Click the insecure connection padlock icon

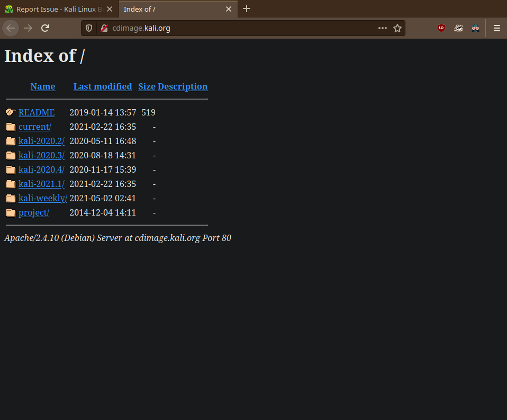coord(104,28)
